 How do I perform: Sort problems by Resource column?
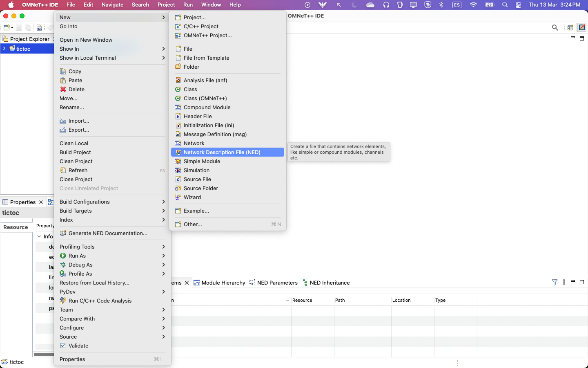pos(312,300)
